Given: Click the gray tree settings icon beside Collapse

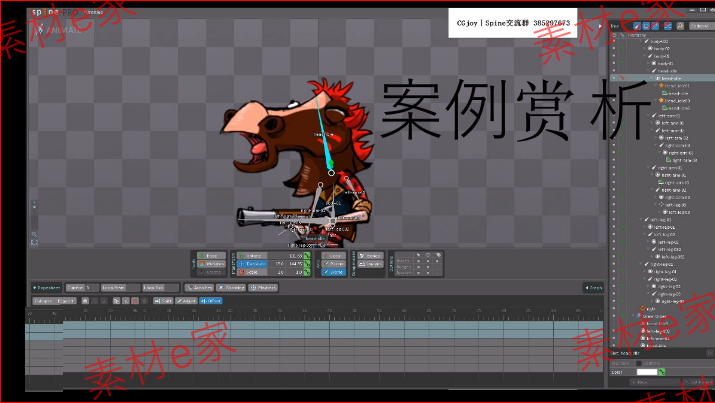Looking at the screenshot, I should point(680,26).
